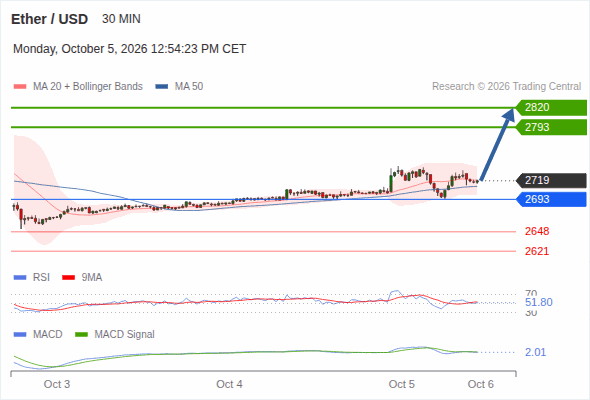Click the 9MA red legend swatch
Image resolution: width=590 pixels, height=400 pixels.
pyautogui.click(x=68, y=278)
